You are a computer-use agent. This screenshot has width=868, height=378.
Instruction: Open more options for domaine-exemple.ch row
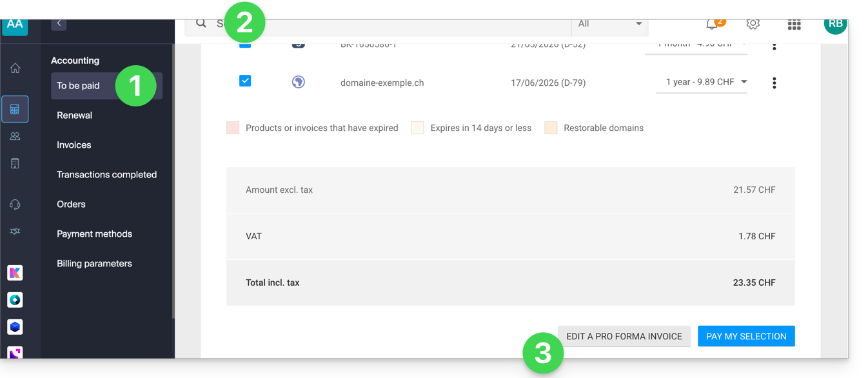[x=774, y=83]
